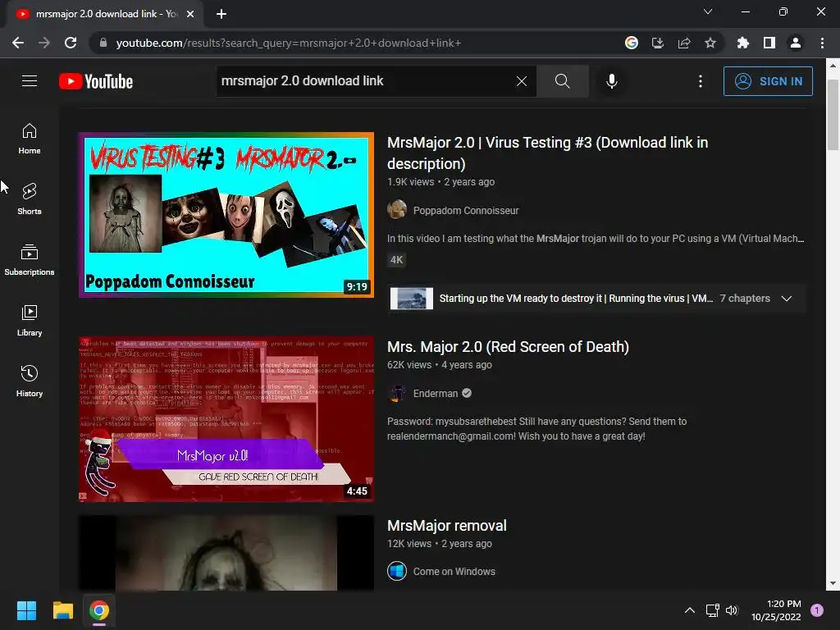Open the Enderman channel name link
The image size is (840, 630).
click(x=436, y=393)
